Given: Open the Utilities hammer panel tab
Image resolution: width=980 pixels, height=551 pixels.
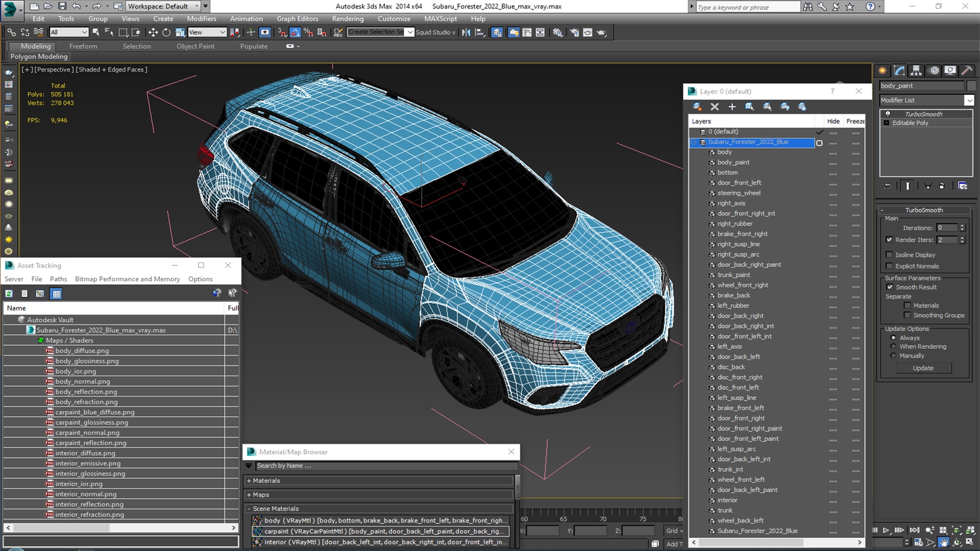Looking at the screenshot, I should click(967, 70).
